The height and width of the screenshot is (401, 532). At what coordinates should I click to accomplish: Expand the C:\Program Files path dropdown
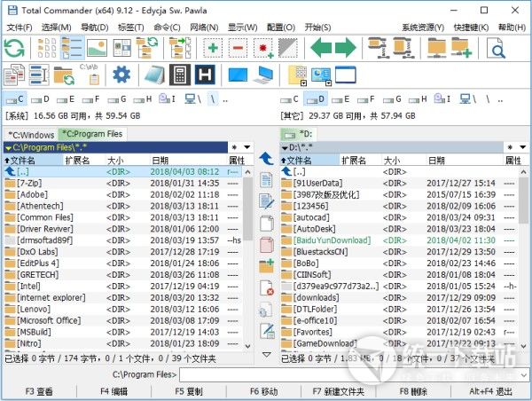[x=9, y=147]
